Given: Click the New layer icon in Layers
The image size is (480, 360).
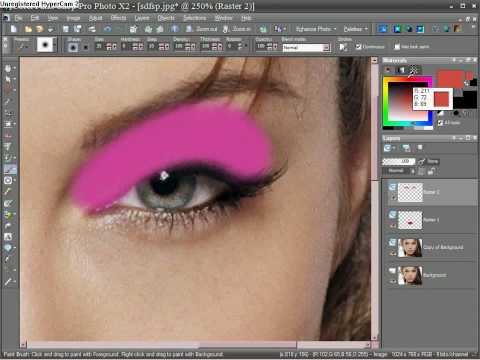Looking at the screenshot, I should [x=388, y=147].
